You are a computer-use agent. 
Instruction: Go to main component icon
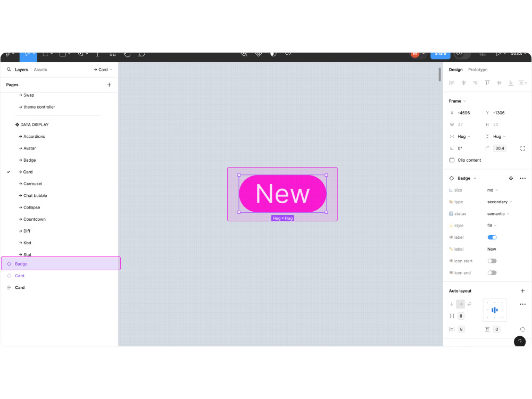coord(511,178)
